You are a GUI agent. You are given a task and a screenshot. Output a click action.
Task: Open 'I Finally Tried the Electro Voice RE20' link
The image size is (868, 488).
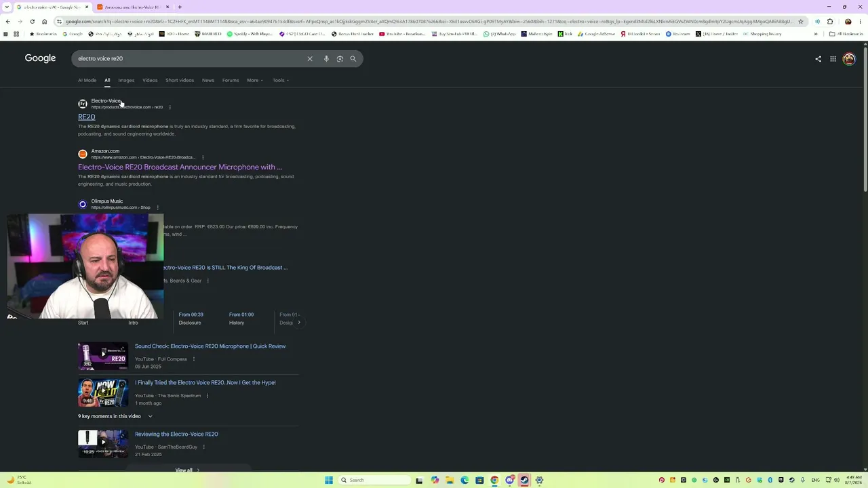tap(205, 383)
